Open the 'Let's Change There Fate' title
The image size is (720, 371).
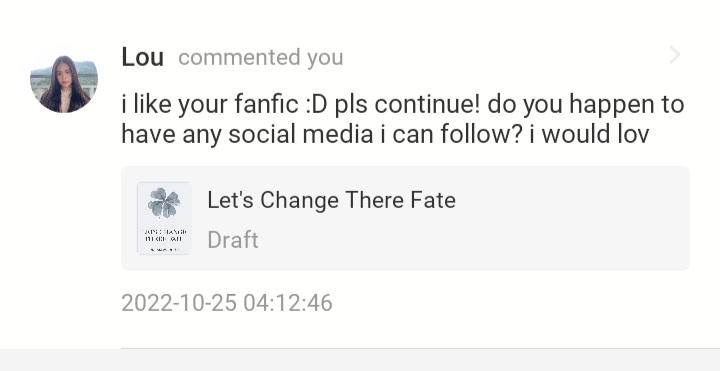[331, 200]
